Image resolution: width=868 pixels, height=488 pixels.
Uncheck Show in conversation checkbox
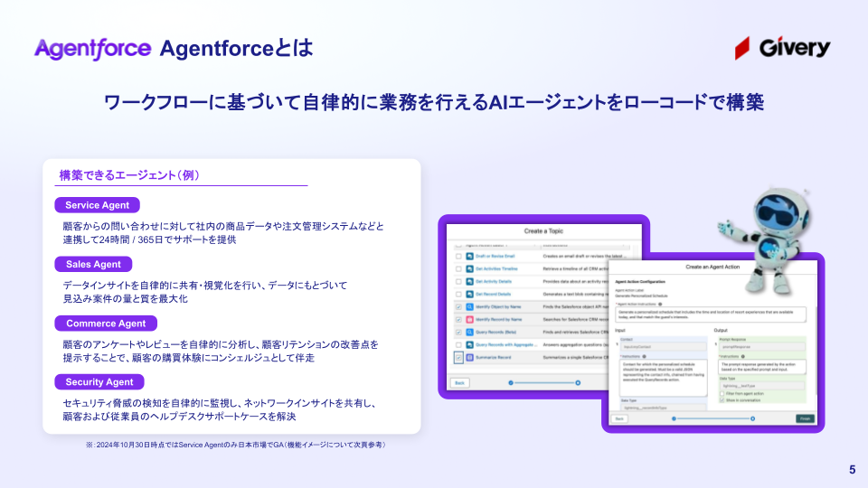pyautogui.click(x=722, y=400)
